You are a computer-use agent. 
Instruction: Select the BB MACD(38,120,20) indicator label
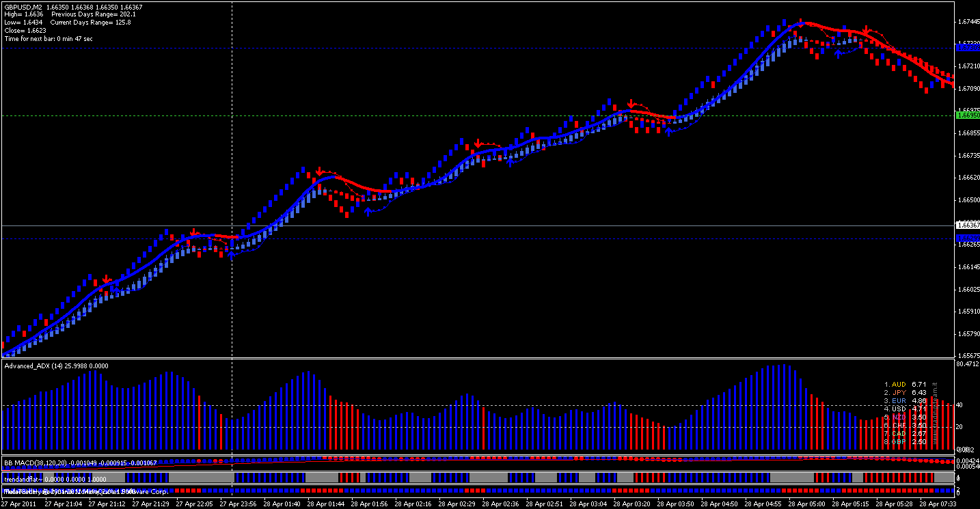pos(81,463)
